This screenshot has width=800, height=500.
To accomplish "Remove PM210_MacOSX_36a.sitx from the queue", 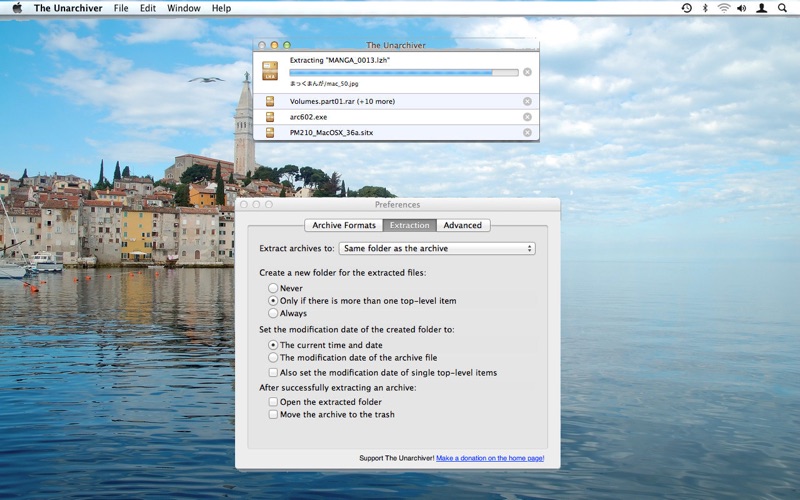I will 527,132.
